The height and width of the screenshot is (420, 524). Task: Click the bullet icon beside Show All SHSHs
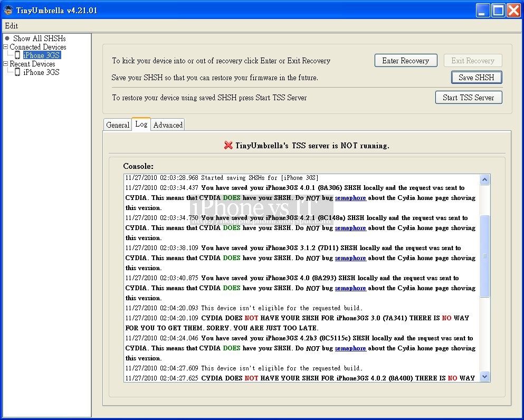[x=7, y=38]
